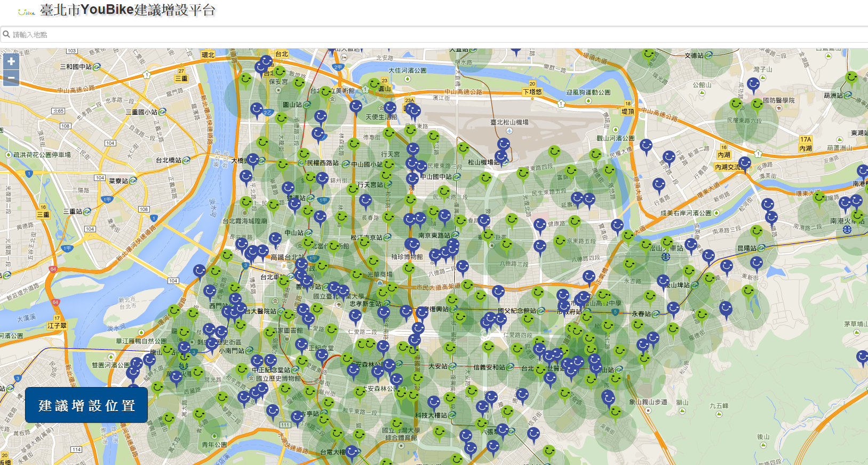Select blue marker left of 健康路 label
The height and width of the screenshot is (465, 868).
pos(540,226)
